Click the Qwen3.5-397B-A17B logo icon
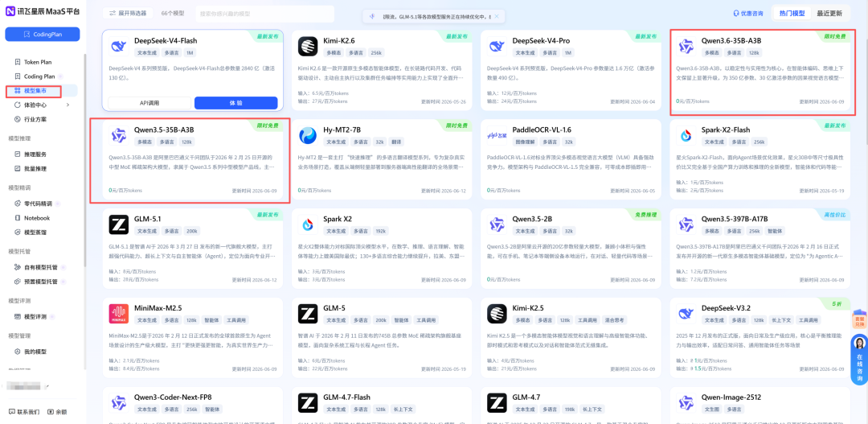The height and width of the screenshot is (424, 868). [x=686, y=224]
